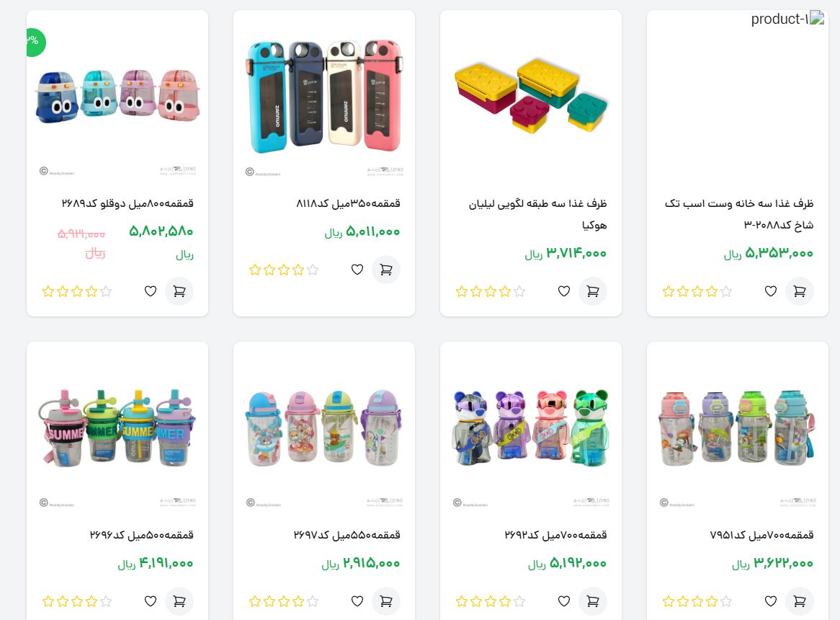Add the 700ml flask code 7951 to cart

(x=799, y=601)
